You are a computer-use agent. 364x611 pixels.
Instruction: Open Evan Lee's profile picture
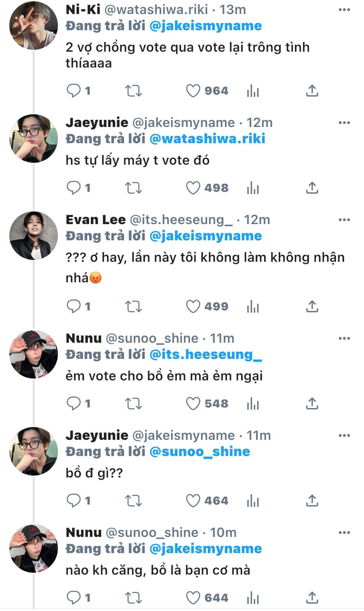(33, 236)
